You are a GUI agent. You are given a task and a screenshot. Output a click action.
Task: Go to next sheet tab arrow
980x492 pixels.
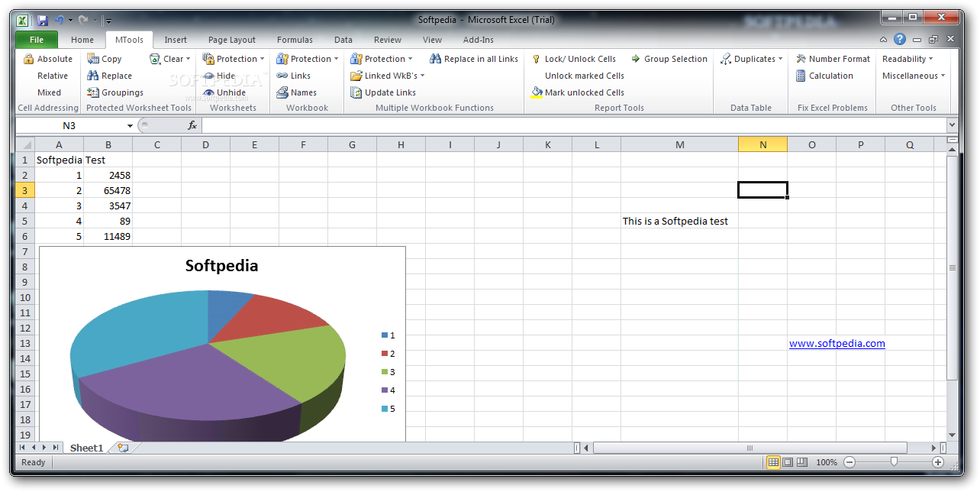point(45,448)
